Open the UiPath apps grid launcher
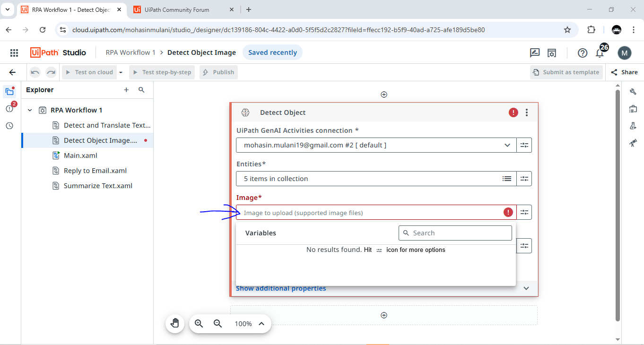The height and width of the screenshot is (345, 644). click(x=14, y=52)
